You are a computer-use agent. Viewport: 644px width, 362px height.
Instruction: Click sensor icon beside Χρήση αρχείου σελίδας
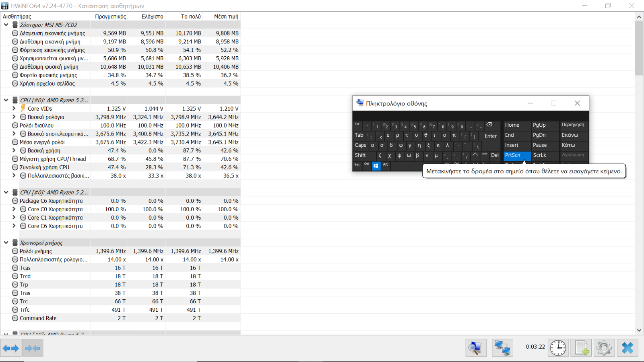(15, 84)
